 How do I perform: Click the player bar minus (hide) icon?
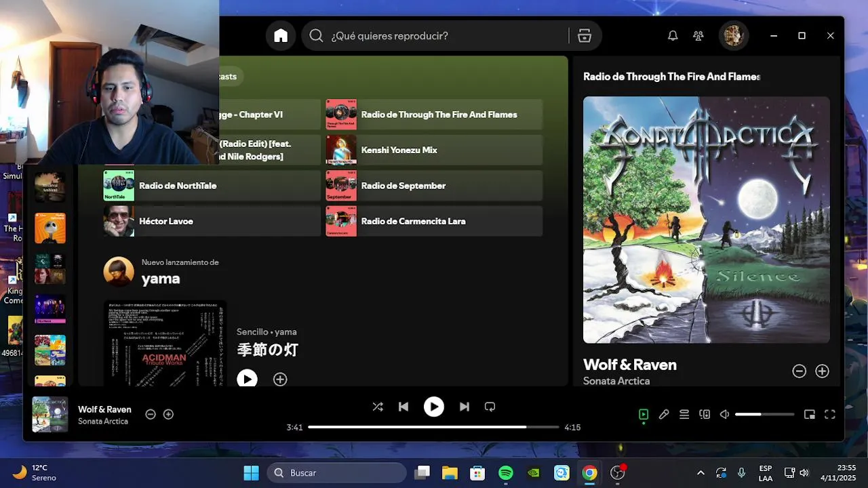[x=151, y=414]
